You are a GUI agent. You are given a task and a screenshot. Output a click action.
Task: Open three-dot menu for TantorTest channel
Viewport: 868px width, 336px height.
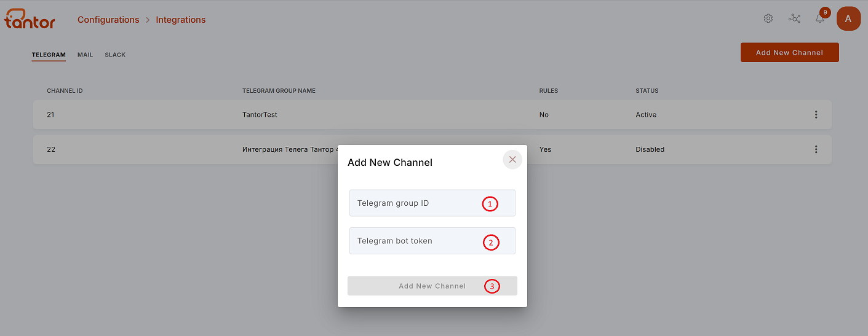tap(816, 115)
